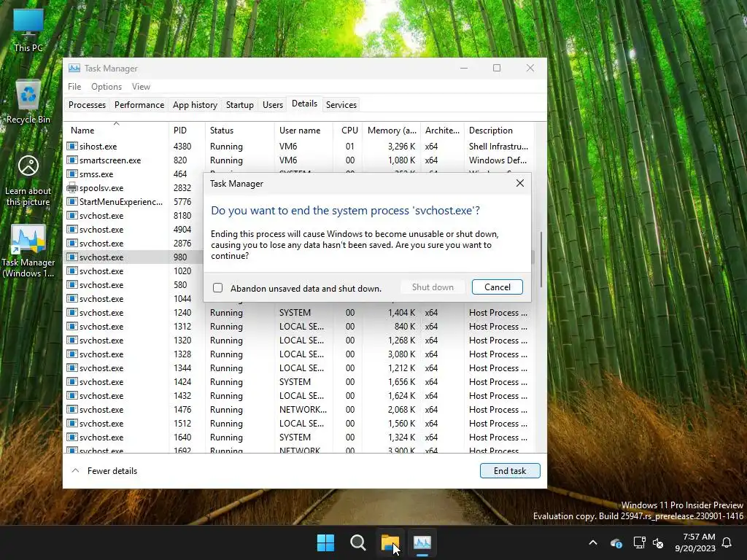Close the svchost.exe warning dialog
Image resolution: width=747 pixels, height=560 pixels.
click(519, 183)
